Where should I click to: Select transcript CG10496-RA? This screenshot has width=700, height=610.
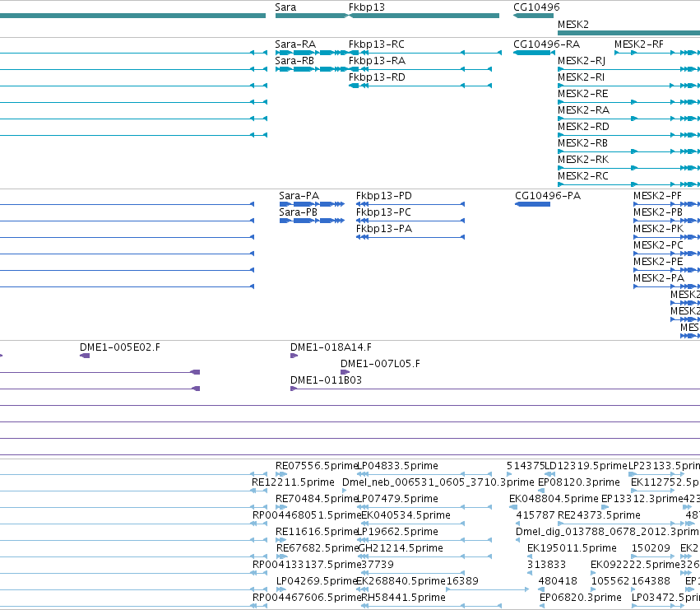pyautogui.click(x=534, y=53)
